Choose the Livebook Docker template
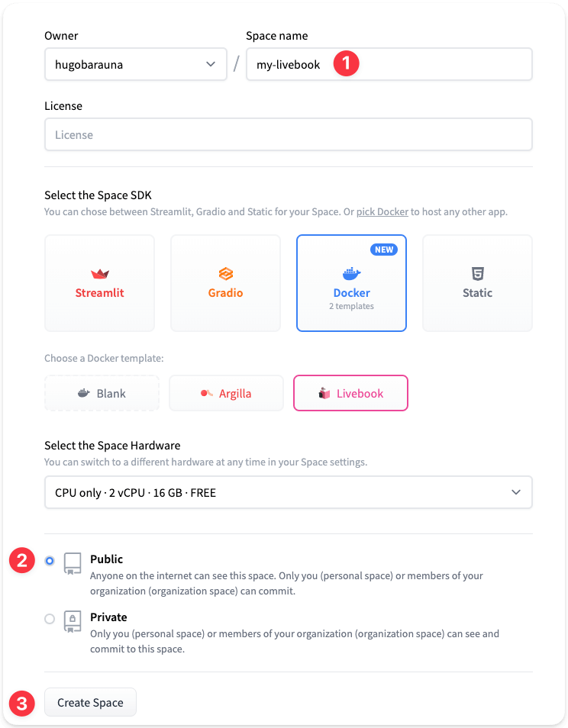 coord(350,394)
